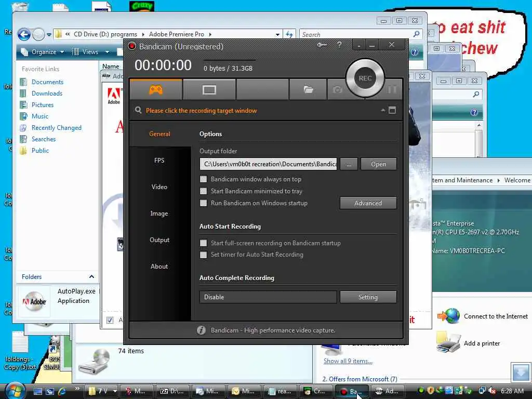Enable Start Bandicam minimized to tray
The height and width of the screenshot is (399, 532).
pyautogui.click(x=203, y=191)
